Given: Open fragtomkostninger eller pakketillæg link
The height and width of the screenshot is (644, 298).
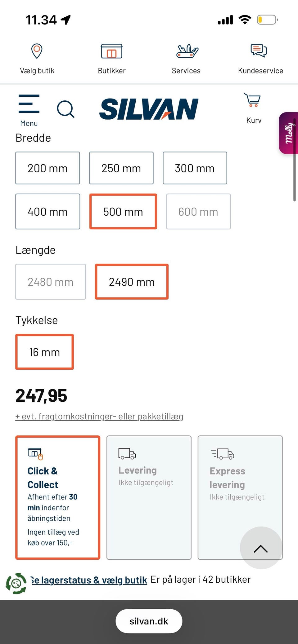Looking at the screenshot, I should [99, 417].
